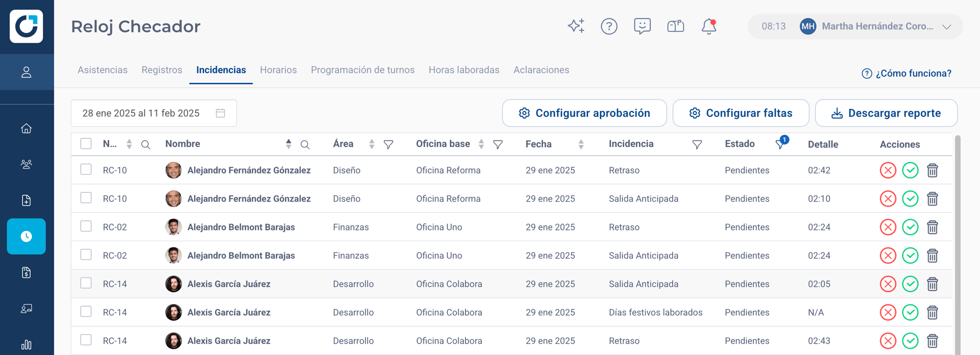Image resolution: width=980 pixels, height=355 pixels.
Task: Open the Aclaraciones tab
Action: pyautogui.click(x=541, y=70)
